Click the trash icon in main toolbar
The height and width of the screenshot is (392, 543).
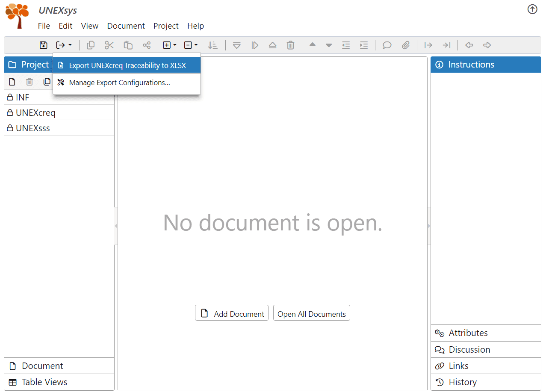click(x=291, y=45)
